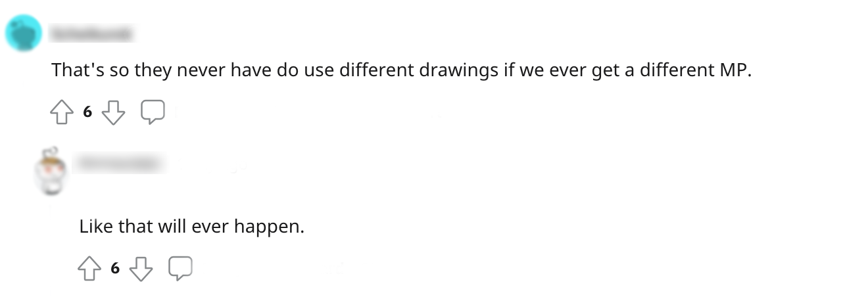Click the vote count on the MP comment
Screen dimensions: 868x301
[87, 112]
